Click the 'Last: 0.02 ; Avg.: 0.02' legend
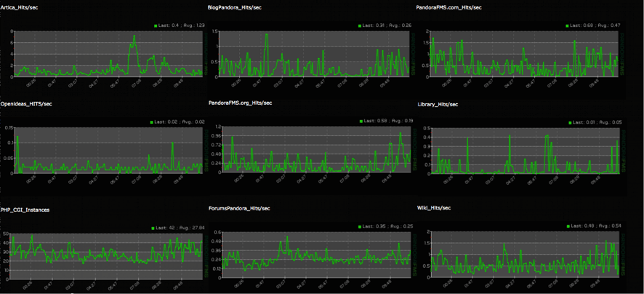 pyautogui.click(x=179, y=122)
